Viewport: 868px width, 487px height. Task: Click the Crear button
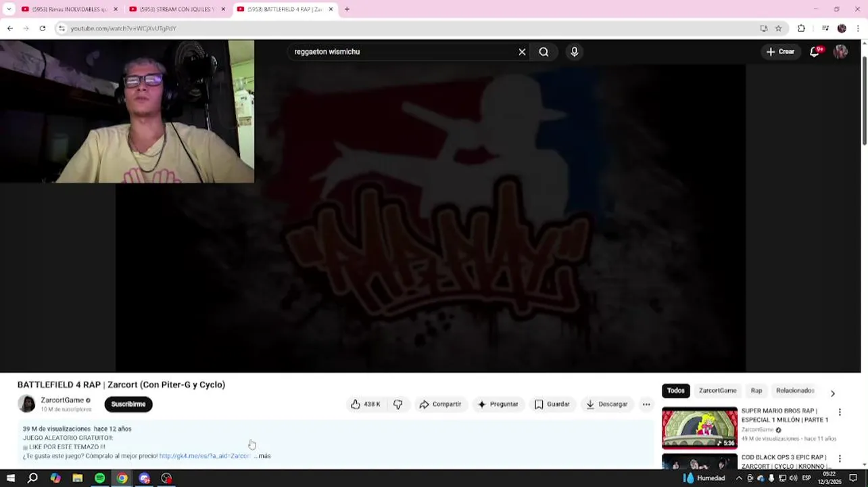[780, 51]
